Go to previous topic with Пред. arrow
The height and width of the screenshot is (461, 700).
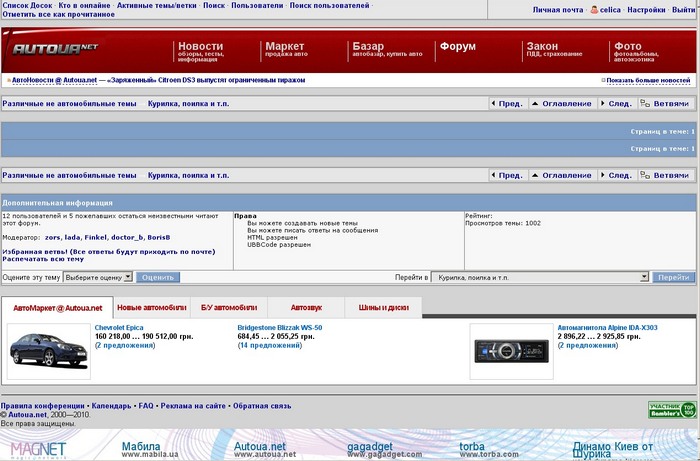pyautogui.click(x=509, y=103)
